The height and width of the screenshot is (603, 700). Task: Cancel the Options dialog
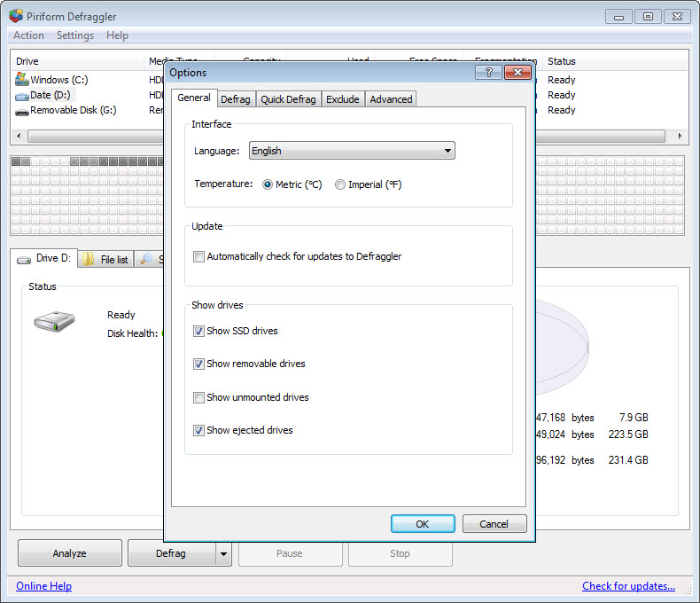click(x=494, y=524)
